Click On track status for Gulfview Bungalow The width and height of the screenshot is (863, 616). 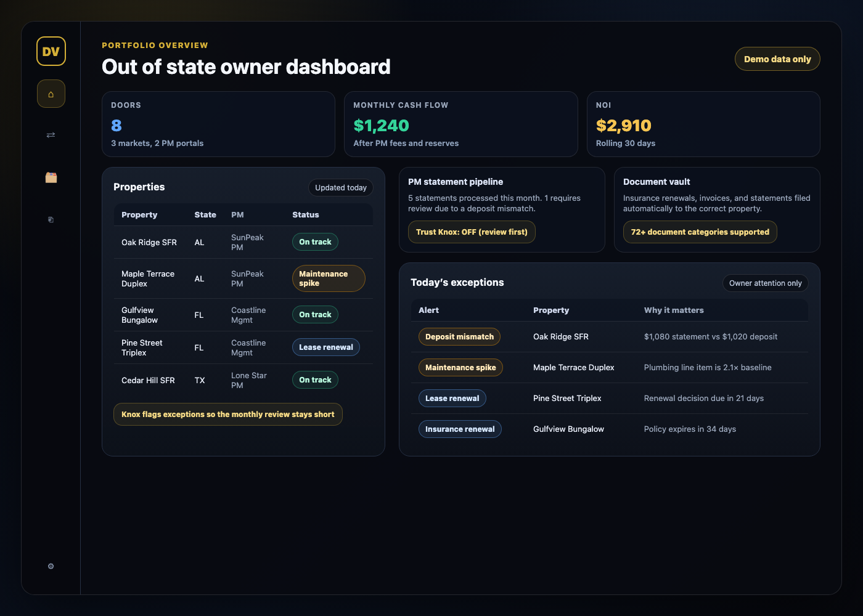point(315,315)
